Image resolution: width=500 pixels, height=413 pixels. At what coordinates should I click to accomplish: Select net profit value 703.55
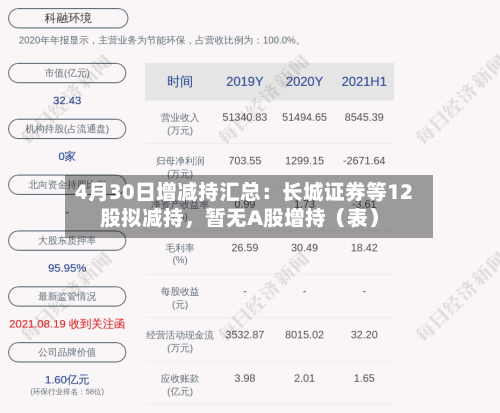pos(245,161)
